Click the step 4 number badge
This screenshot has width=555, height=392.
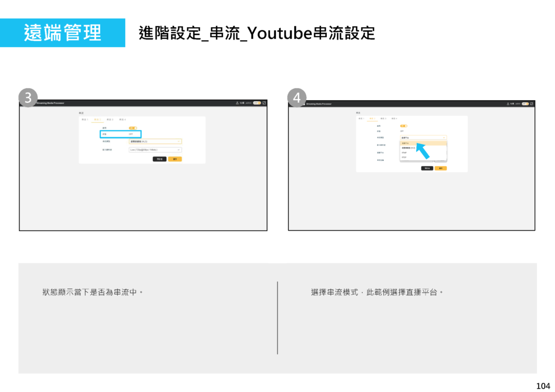click(x=297, y=97)
